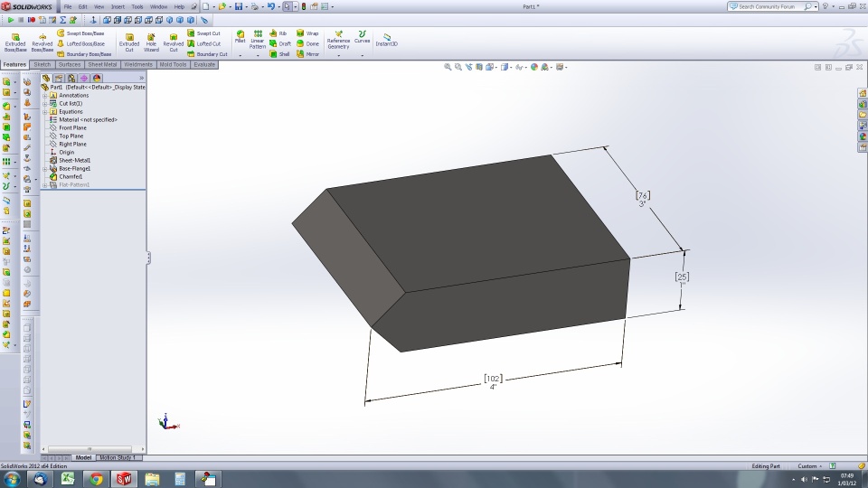
Task: Choose Boundary Cut feature
Action: (x=207, y=54)
